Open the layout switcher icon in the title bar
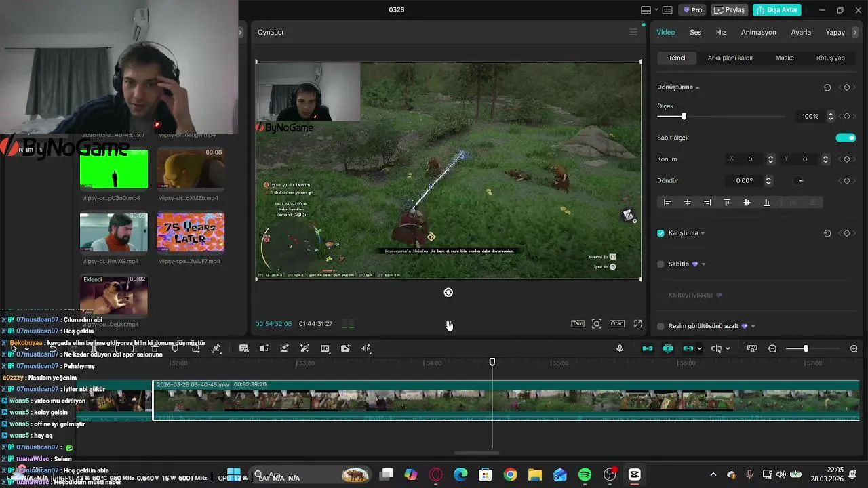The height and width of the screenshot is (488, 868). click(646, 10)
